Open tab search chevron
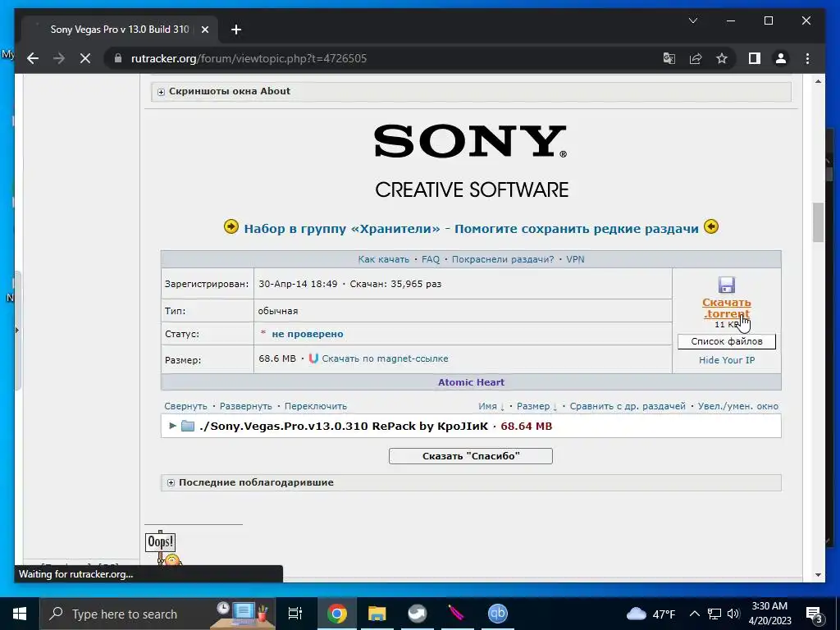This screenshot has height=630, width=840. click(692, 21)
